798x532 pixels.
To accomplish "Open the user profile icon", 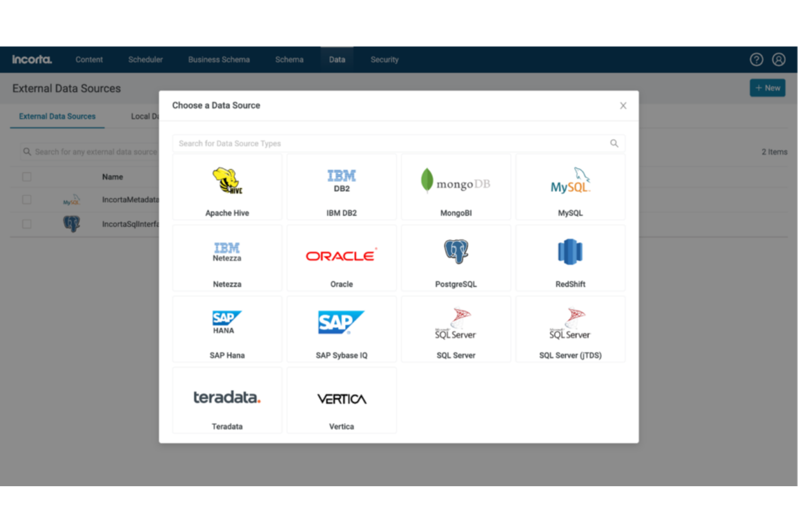I will click(x=779, y=59).
